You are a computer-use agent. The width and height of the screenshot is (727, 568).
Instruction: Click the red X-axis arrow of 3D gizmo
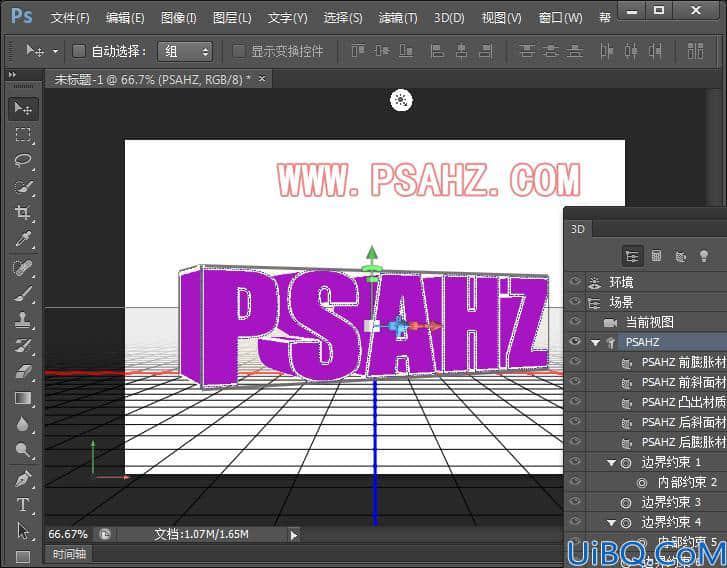[x=435, y=326]
